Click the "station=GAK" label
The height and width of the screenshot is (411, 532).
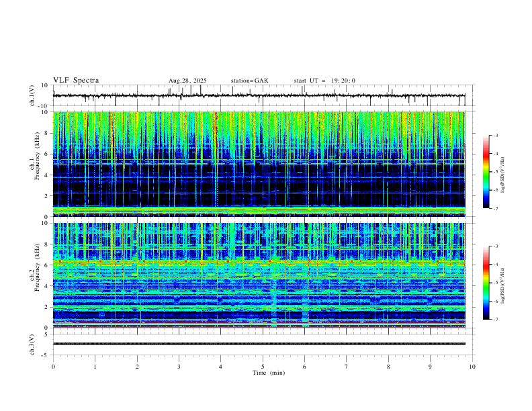(x=250, y=81)
